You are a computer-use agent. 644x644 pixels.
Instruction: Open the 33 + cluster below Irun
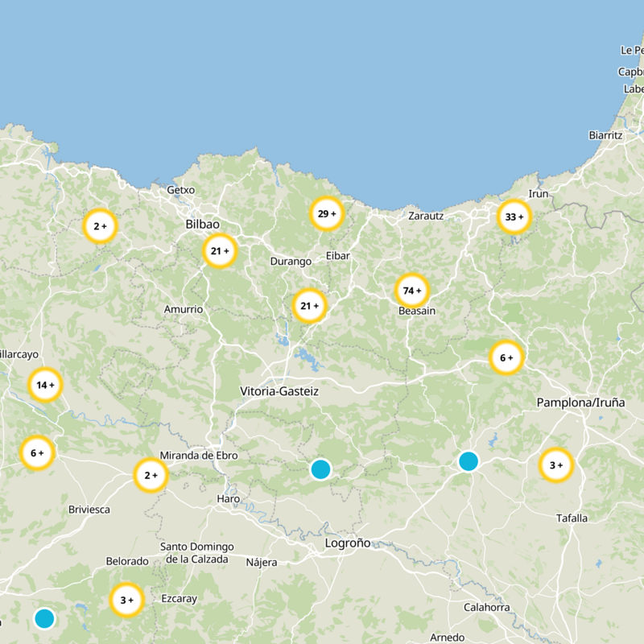pos(514,217)
